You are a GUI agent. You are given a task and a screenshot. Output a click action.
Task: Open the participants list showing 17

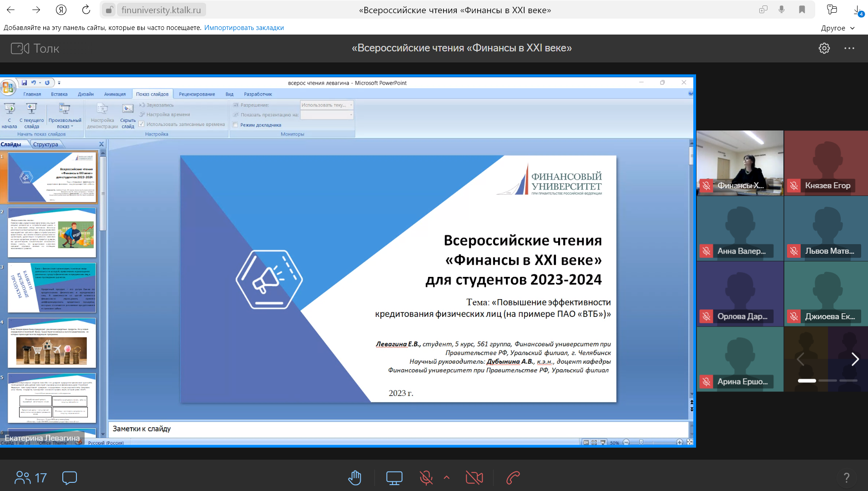pyautogui.click(x=30, y=477)
